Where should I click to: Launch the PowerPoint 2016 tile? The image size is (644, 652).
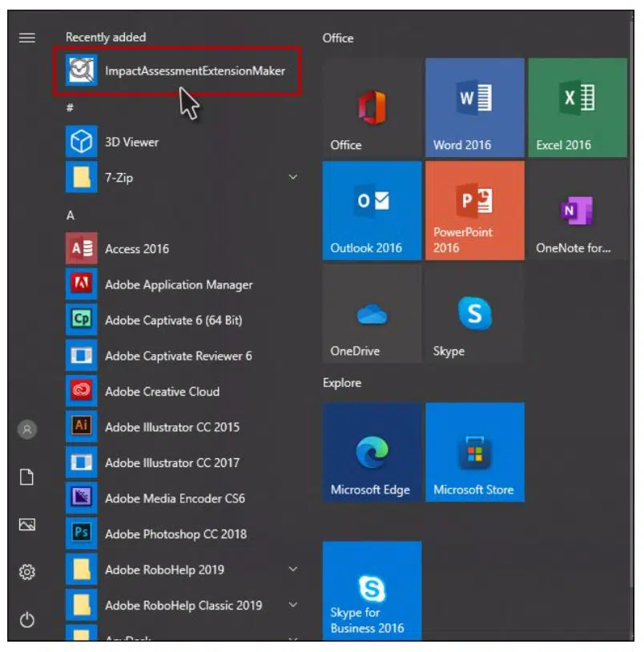pyautogui.click(x=474, y=211)
